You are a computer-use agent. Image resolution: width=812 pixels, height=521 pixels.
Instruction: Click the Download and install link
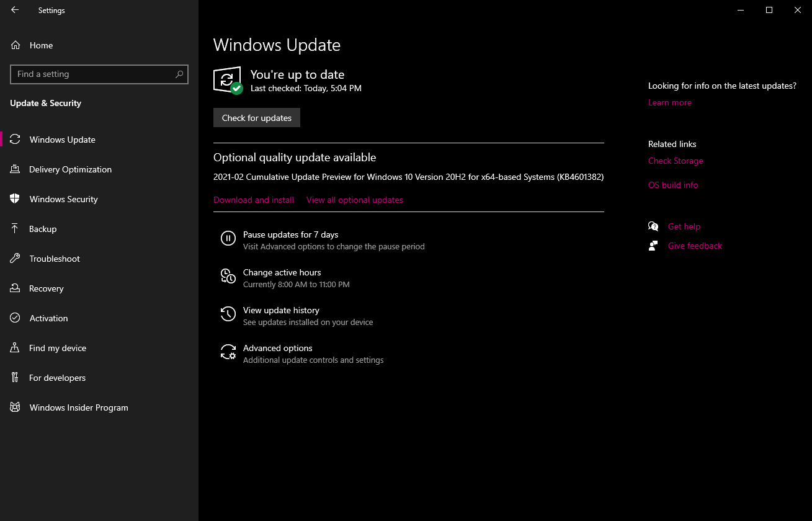point(254,200)
